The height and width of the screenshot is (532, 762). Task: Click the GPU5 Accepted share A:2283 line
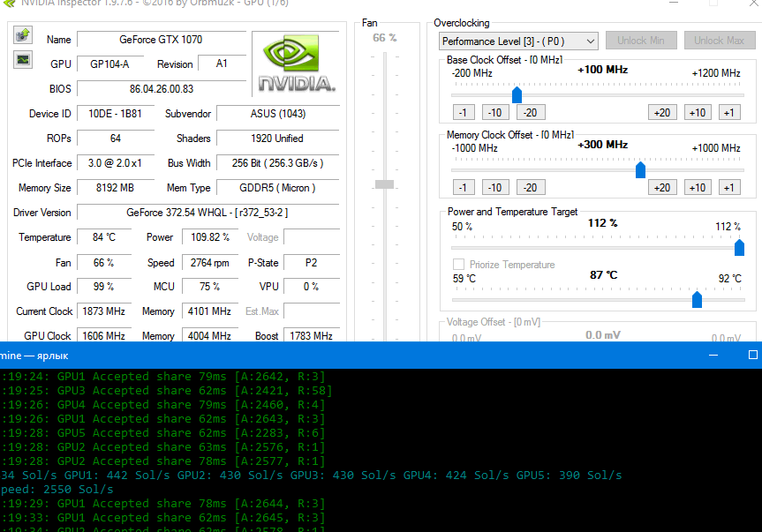[x=162, y=433]
